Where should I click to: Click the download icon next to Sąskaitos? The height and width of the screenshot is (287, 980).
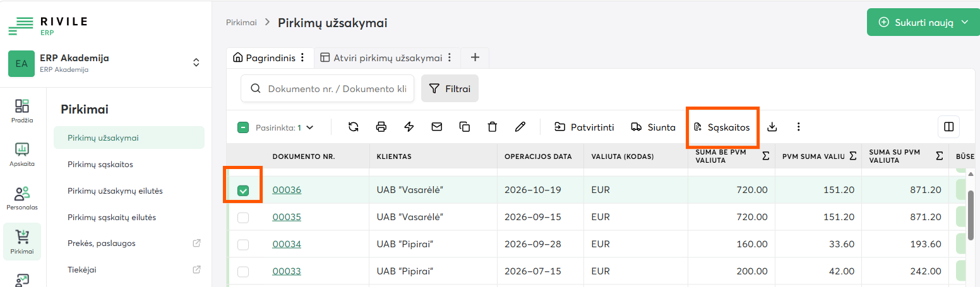tap(772, 127)
